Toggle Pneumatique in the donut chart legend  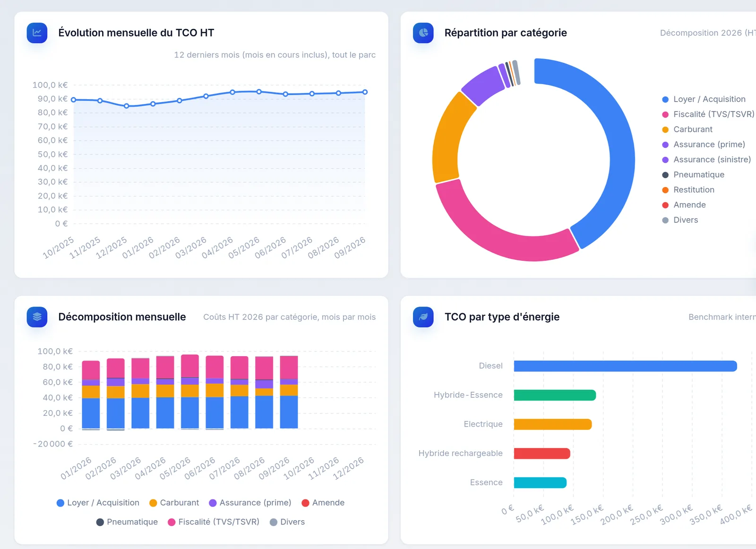click(x=693, y=175)
